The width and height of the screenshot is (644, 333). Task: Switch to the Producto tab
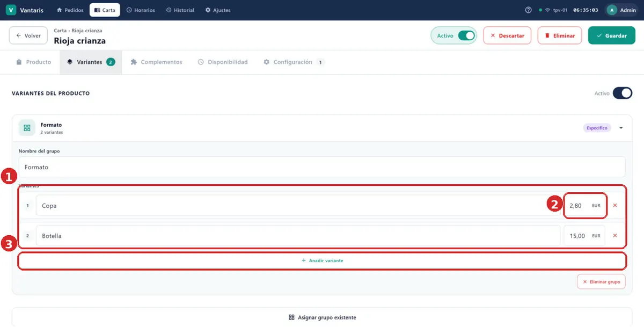[33, 62]
